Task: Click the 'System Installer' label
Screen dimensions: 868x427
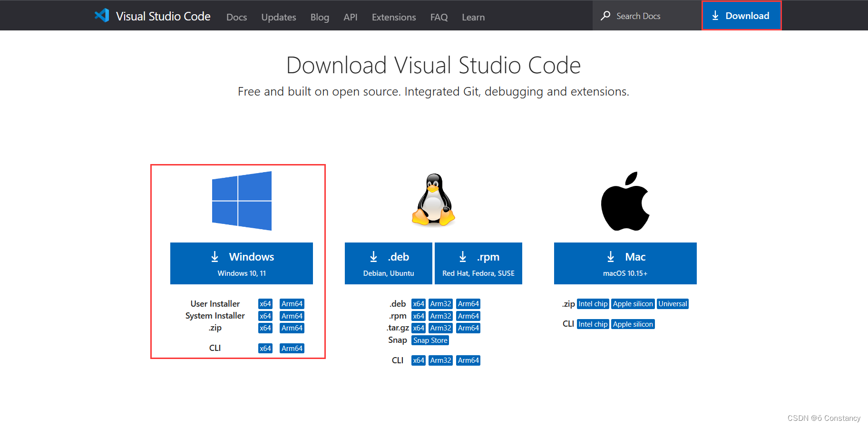Action: (215, 316)
